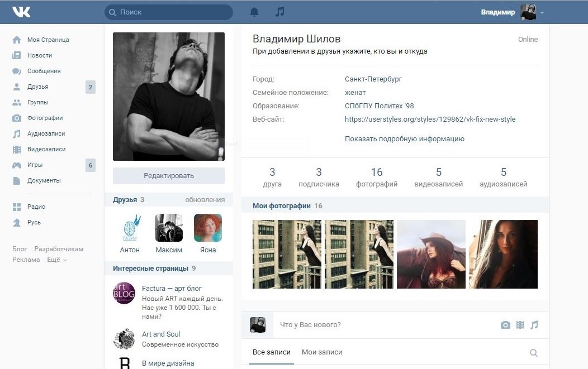This screenshot has width=588, height=369.
Task: Attach a video via film icon in post box
Action: 520,325
